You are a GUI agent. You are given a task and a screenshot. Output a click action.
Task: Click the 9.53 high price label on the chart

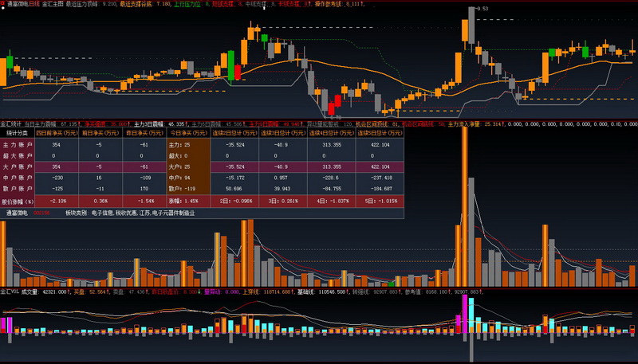[x=482, y=9]
